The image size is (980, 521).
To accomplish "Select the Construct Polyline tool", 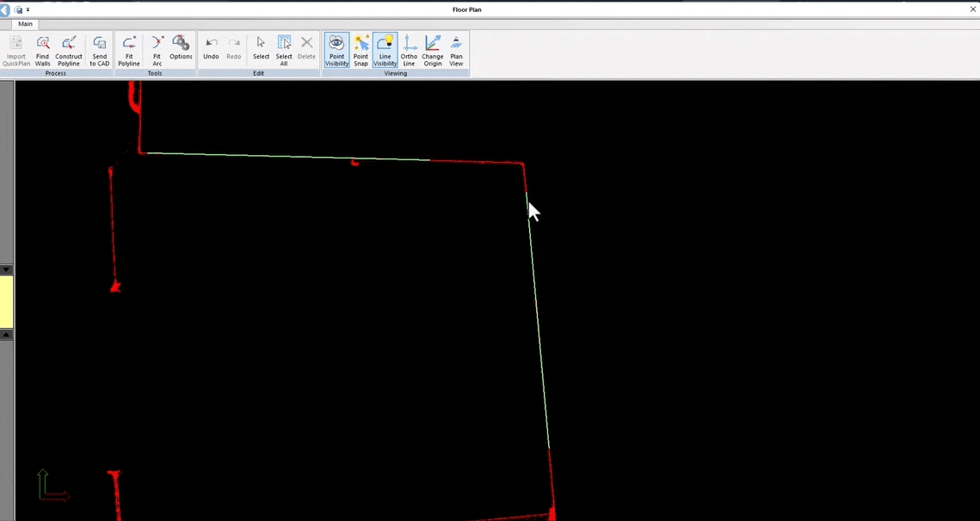I will [69, 50].
